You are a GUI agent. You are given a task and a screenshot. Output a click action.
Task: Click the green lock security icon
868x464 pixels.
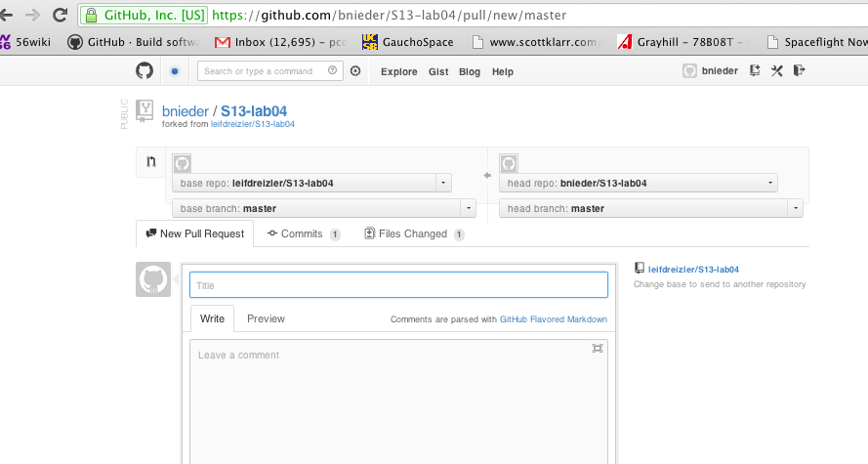[x=92, y=15]
